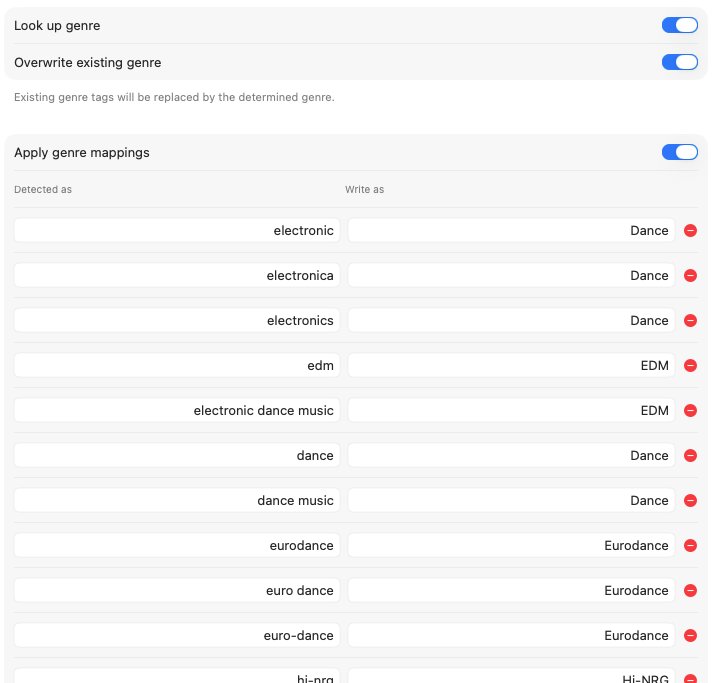Image resolution: width=713 pixels, height=683 pixels.
Task: Edit Write as field for euro dance row
Action: tap(511, 591)
